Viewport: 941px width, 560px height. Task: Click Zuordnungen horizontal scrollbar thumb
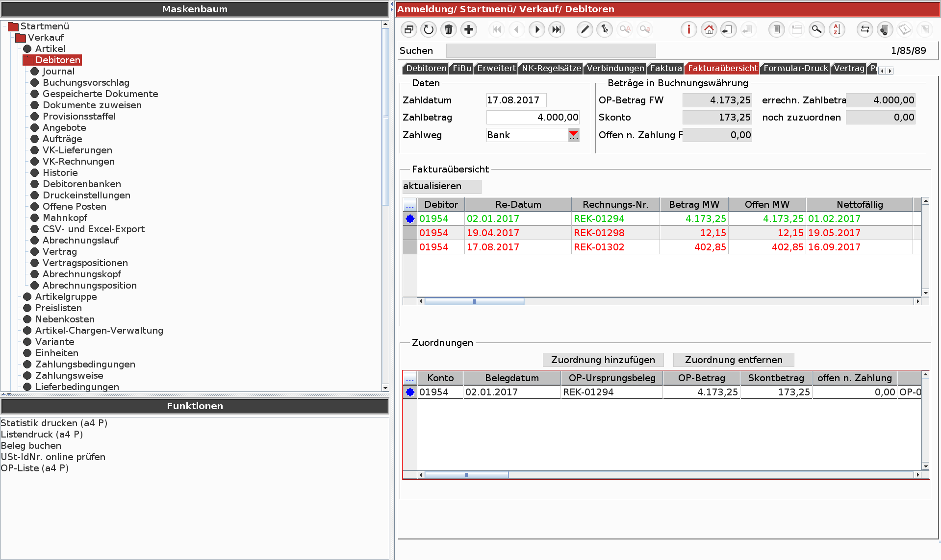coord(466,475)
